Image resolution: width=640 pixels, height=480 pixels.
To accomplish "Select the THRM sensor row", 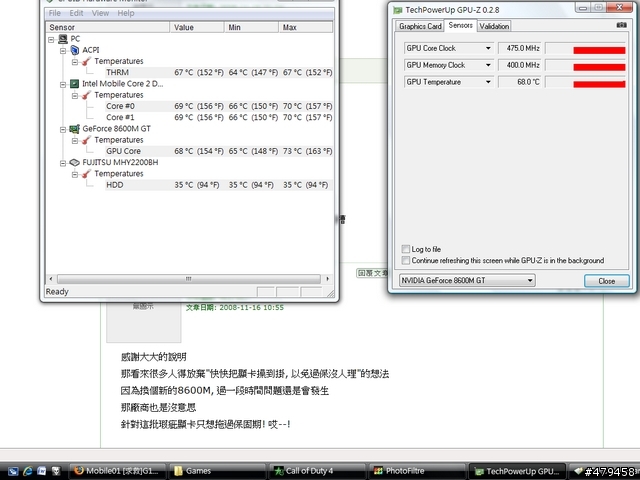I will [x=218, y=72].
